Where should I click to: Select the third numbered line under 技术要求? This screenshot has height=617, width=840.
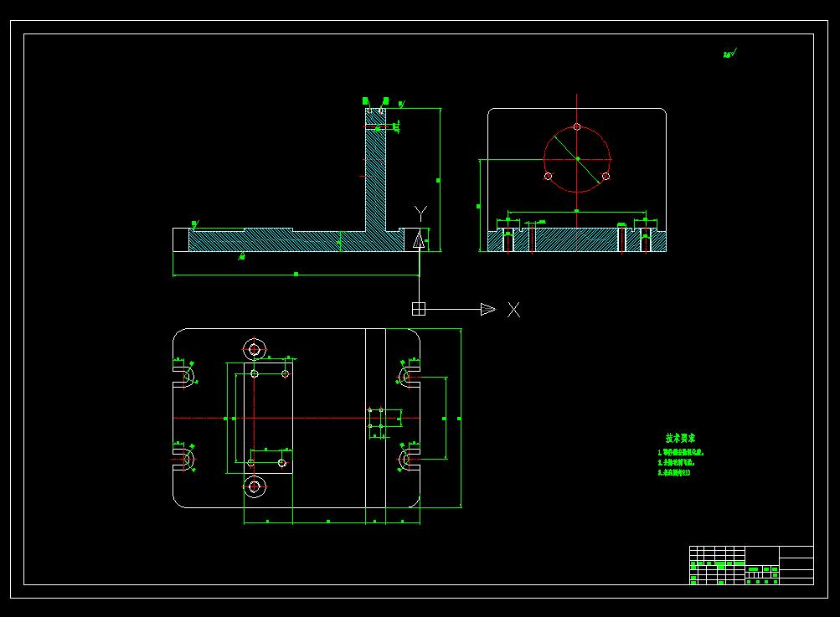point(674,473)
